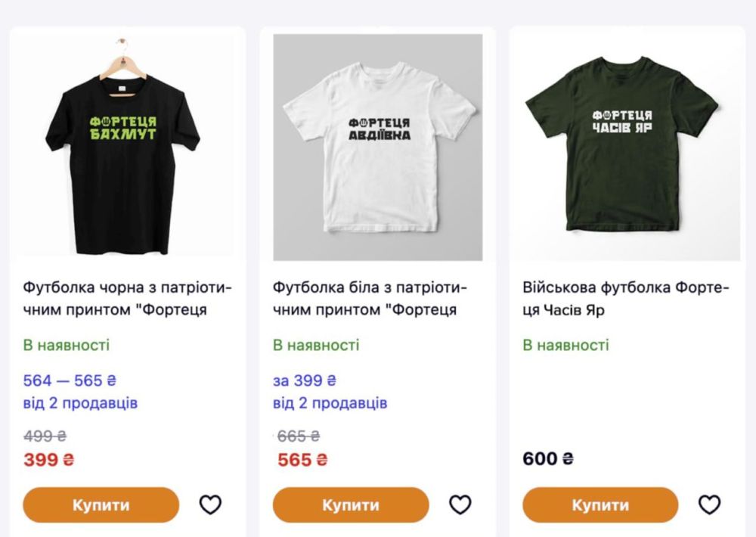Select the wishlist heart on the middle product card
Image resolution: width=756 pixels, height=537 pixels.
tap(460, 504)
